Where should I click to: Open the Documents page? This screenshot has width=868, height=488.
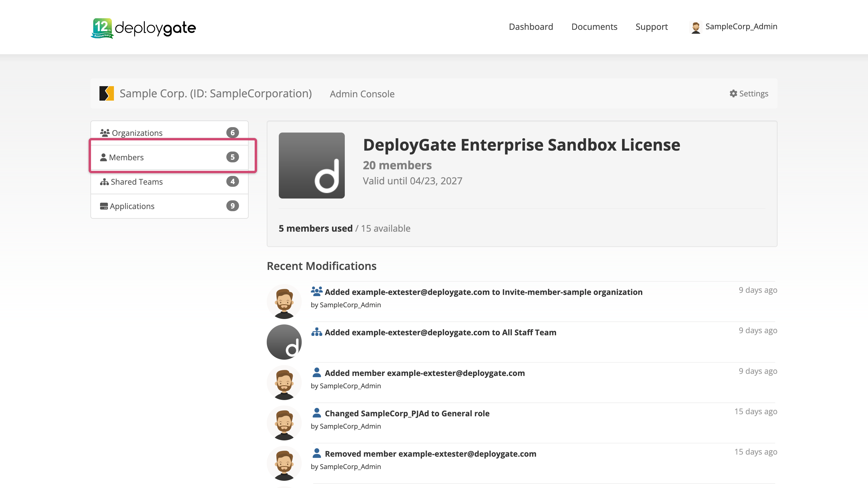(x=594, y=27)
